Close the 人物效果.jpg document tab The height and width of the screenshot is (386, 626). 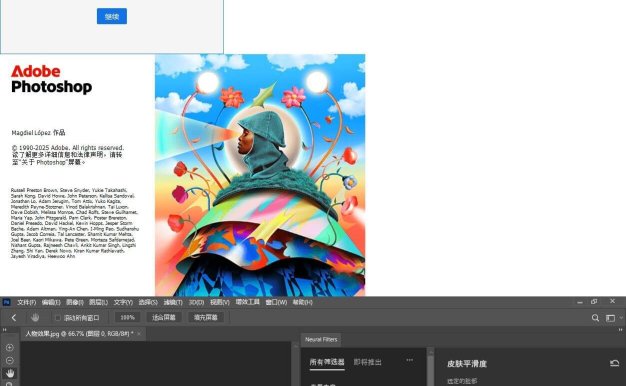pos(139,334)
